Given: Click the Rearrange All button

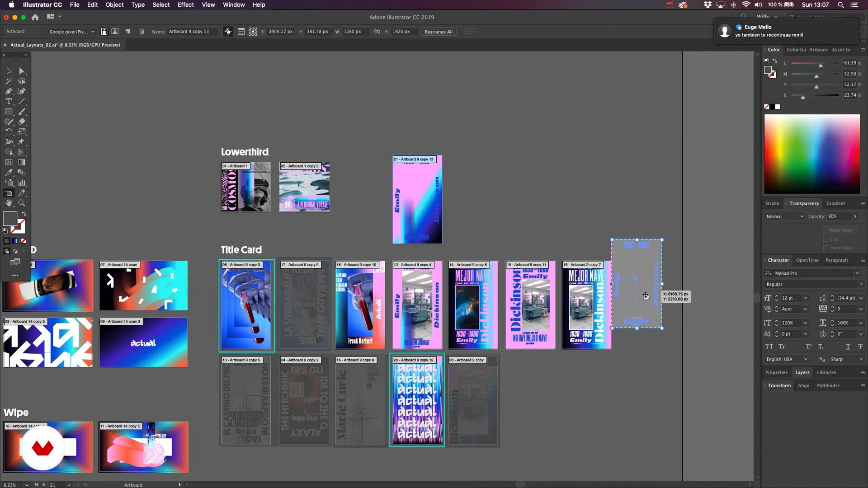Looking at the screenshot, I should click(439, 32).
